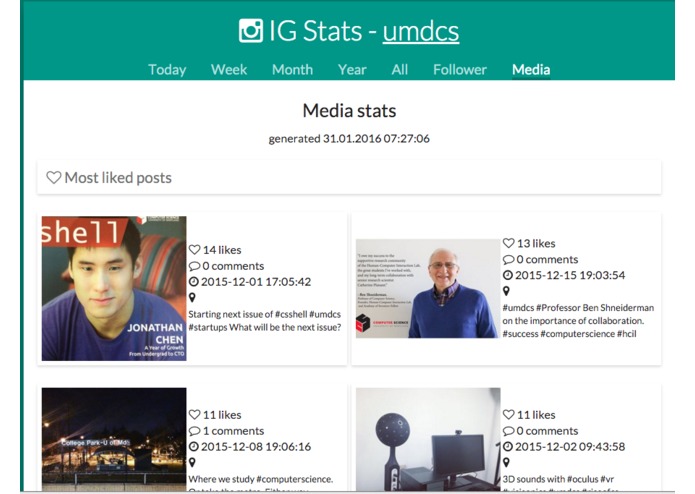Click the heart icon next to 13 likes

coord(508,243)
